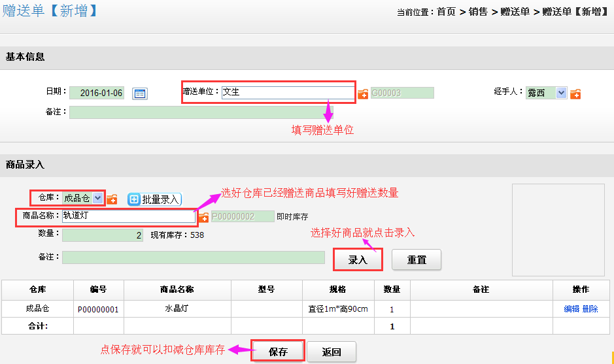Click folder icon beside 商品名称 field
This screenshot has height=364, width=614.
(x=203, y=217)
